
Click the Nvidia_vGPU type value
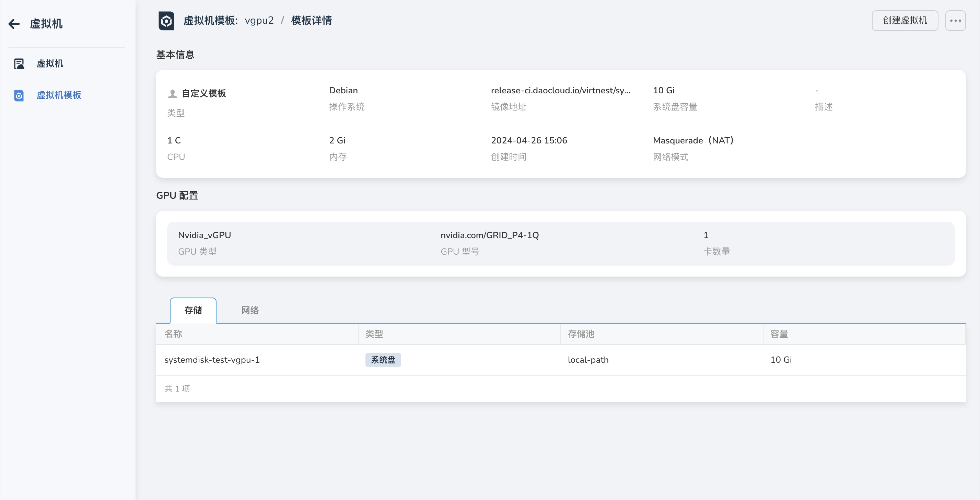(x=204, y=235)
